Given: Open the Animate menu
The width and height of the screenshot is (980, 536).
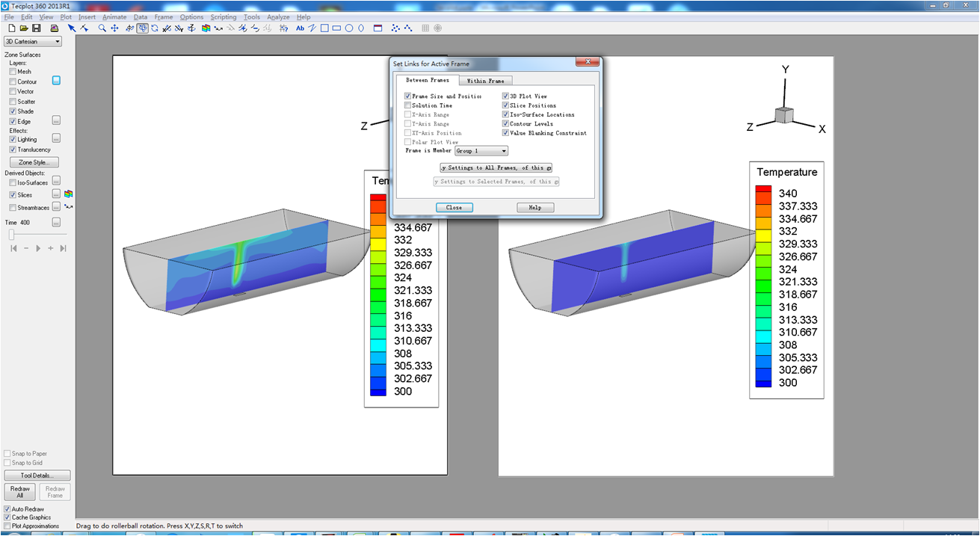Looking at the screenshot, I should click(x=114, y=16).
